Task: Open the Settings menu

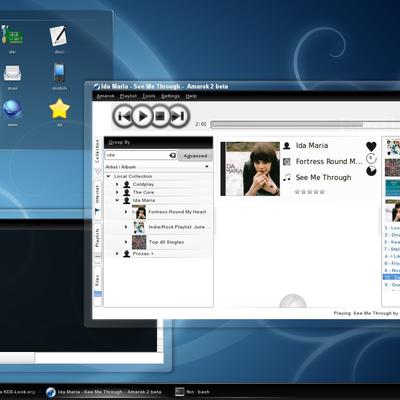Action: (170, 96)
